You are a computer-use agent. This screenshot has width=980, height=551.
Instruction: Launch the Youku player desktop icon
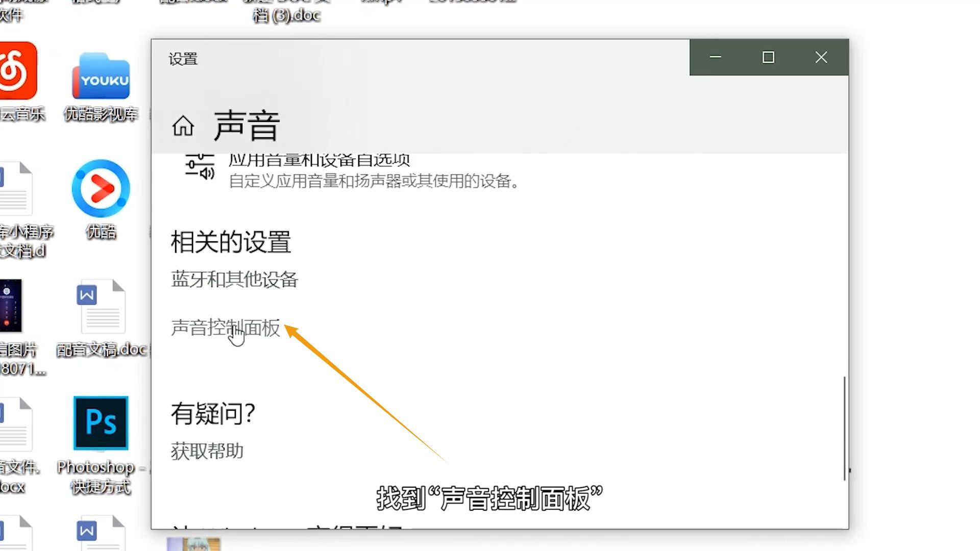point(101,189)
